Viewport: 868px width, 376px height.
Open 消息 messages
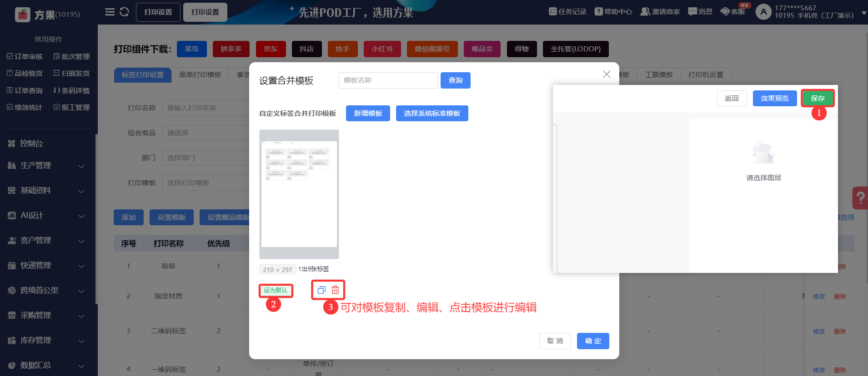(x=700, y=12)
